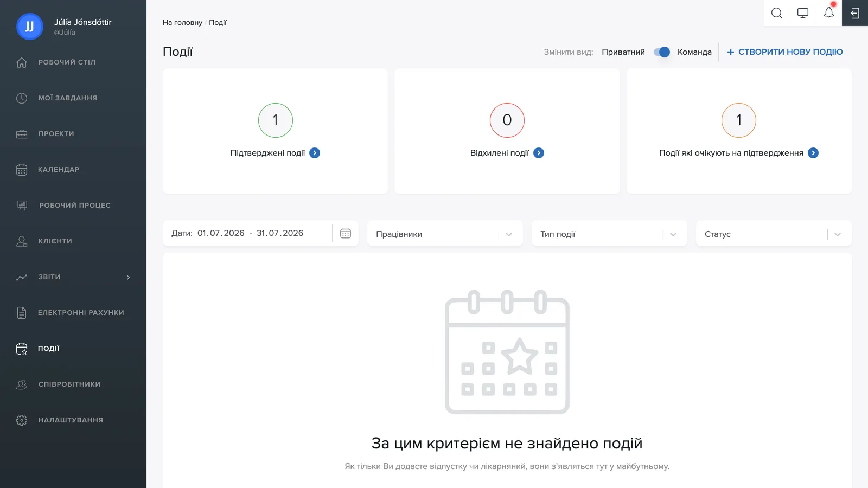The height and width of the screenshot is (488, 868).
Task: Click Відхилені події label link
Action: [x=500, y=153]
